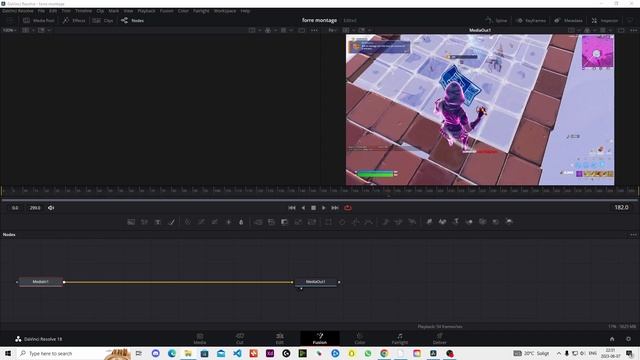Open the Fusion menu

point(167,11)
